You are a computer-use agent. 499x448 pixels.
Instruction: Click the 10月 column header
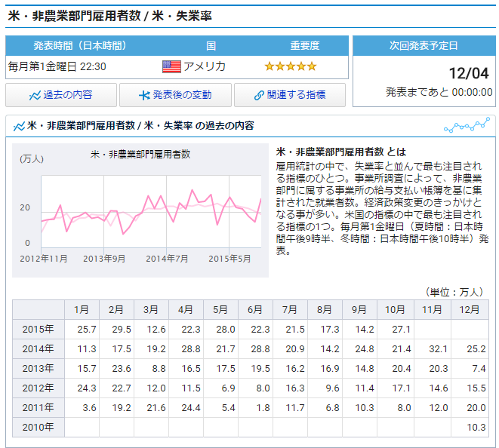(396, 310)
